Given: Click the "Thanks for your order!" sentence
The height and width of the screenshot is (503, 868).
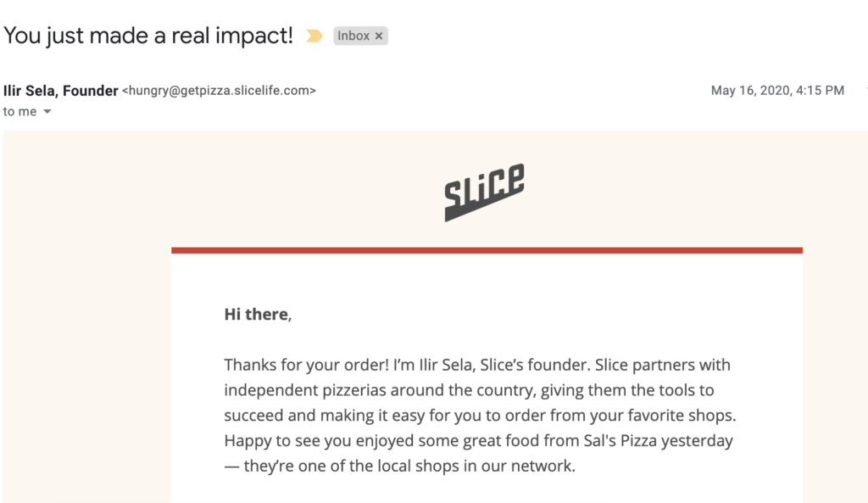Looking at the screenshot, I should click(307, 365).
